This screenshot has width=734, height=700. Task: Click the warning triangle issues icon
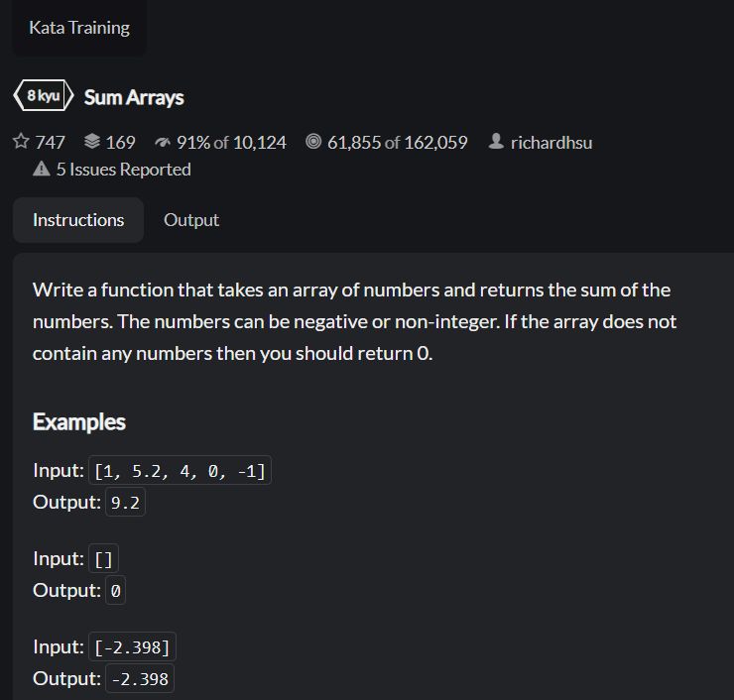(x=42, y=169)
